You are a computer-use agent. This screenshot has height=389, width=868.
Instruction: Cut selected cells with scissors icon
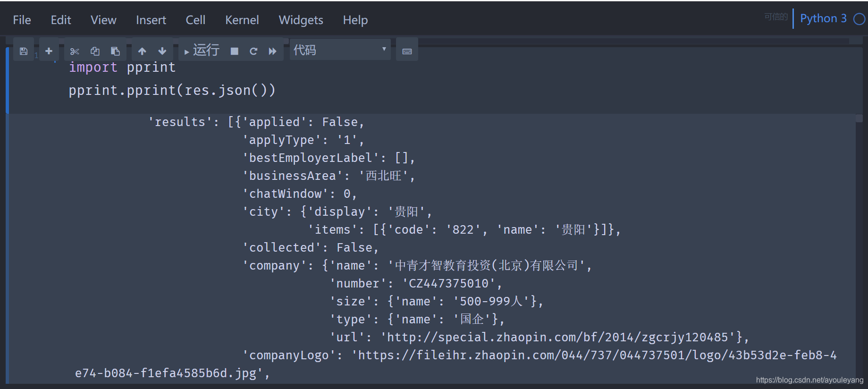(x=75, y=51)
